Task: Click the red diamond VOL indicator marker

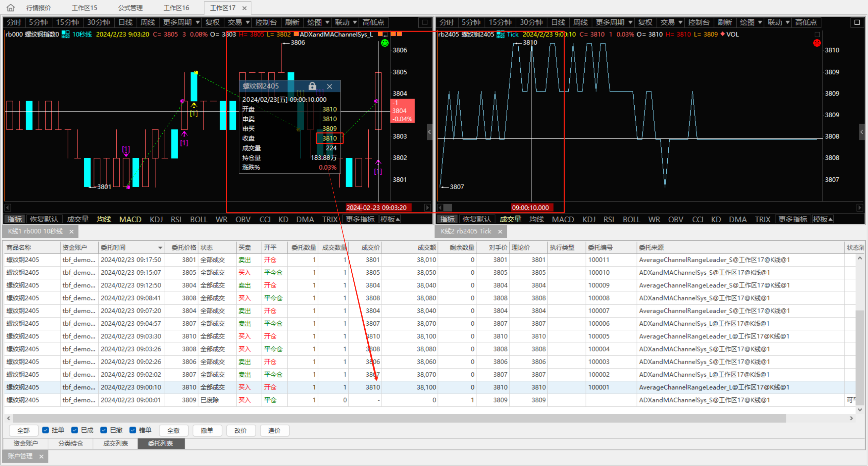Action: point(723,34)
